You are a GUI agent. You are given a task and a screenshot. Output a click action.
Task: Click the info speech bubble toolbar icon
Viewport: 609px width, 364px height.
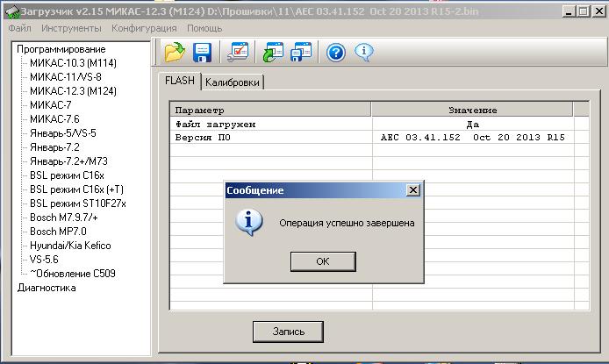(364, 52)
